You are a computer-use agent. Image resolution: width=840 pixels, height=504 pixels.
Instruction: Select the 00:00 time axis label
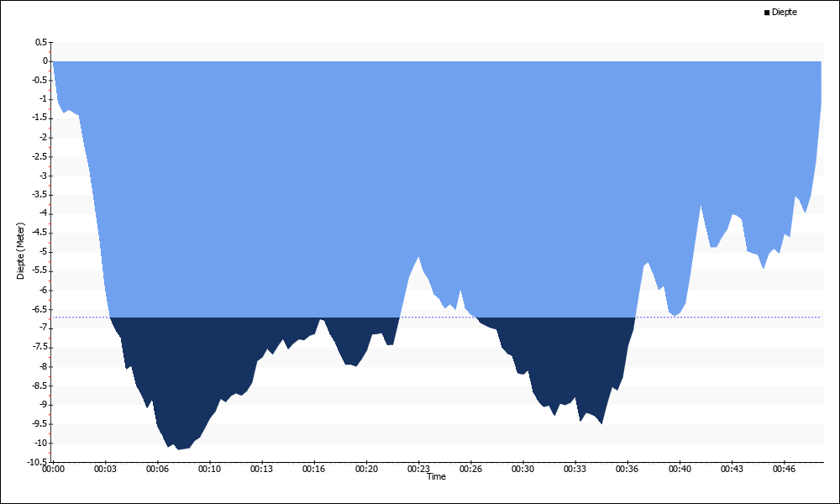pos(53,470)
